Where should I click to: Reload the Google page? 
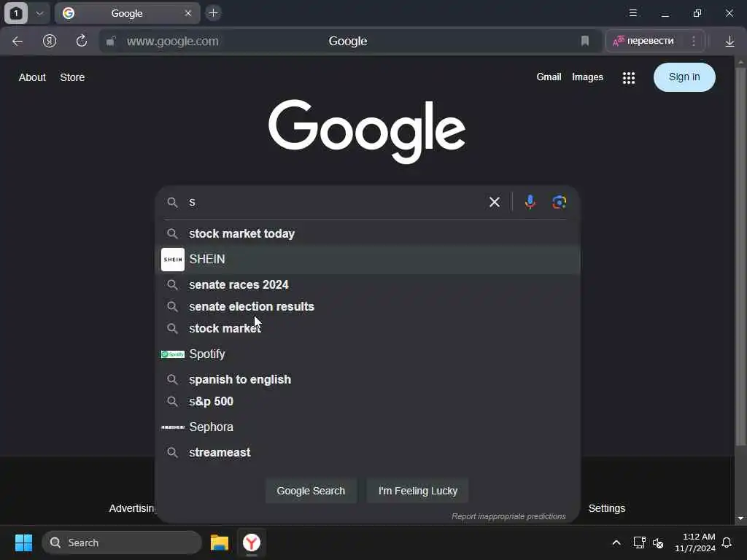pyautogui.click(x=82, y=41)
